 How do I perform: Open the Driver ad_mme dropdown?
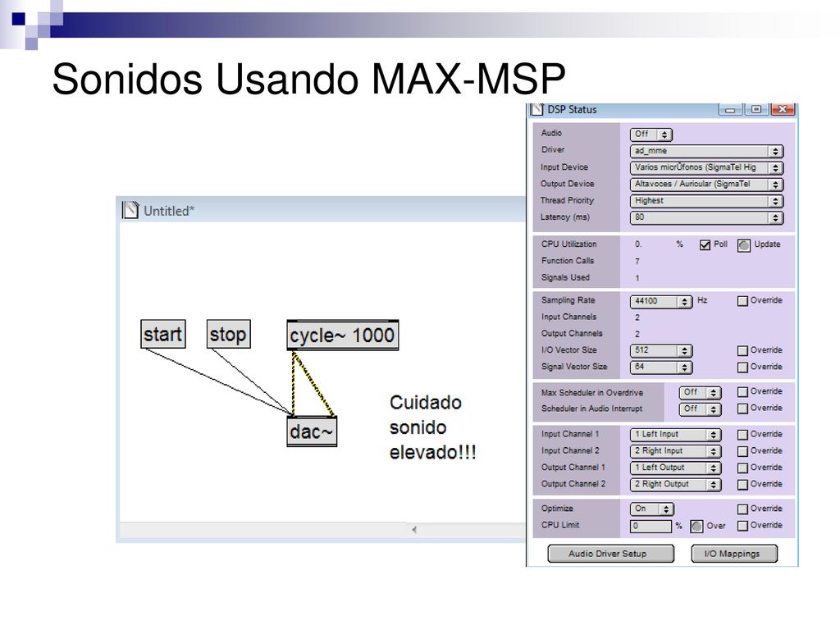706,152
